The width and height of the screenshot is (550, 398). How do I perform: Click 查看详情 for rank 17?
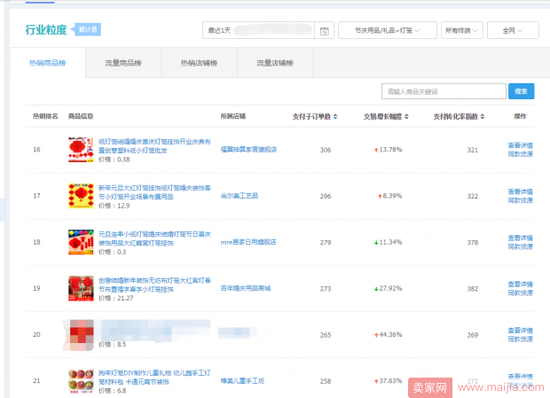point(520,191)
